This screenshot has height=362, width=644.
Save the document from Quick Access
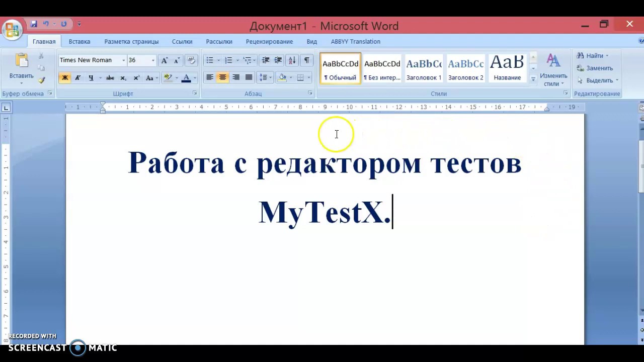(x=34, y=24)
